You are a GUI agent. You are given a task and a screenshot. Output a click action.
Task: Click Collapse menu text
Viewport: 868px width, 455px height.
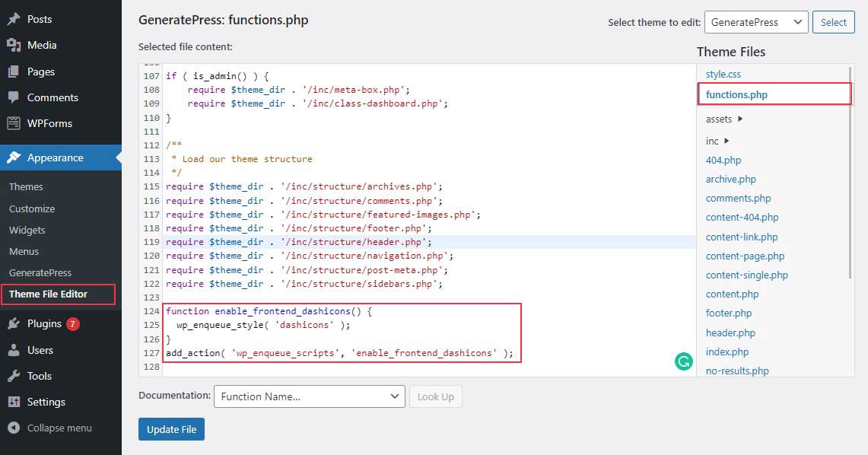click(x=59, y=428)
